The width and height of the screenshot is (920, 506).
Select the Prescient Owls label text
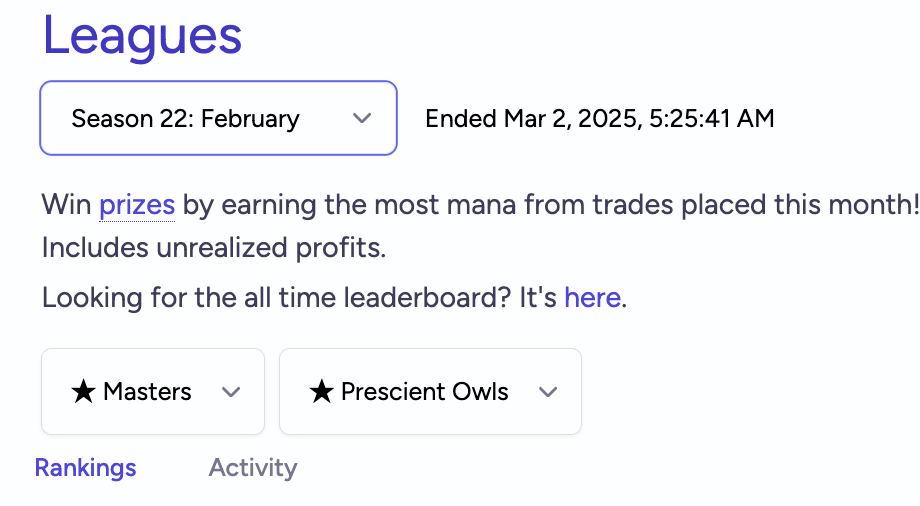point(425,392)
